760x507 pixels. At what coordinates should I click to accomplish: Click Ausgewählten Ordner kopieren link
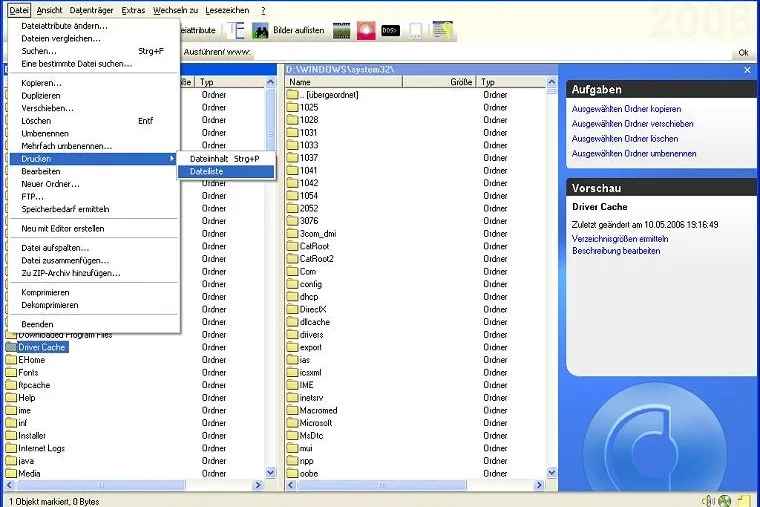coord(626,109)
